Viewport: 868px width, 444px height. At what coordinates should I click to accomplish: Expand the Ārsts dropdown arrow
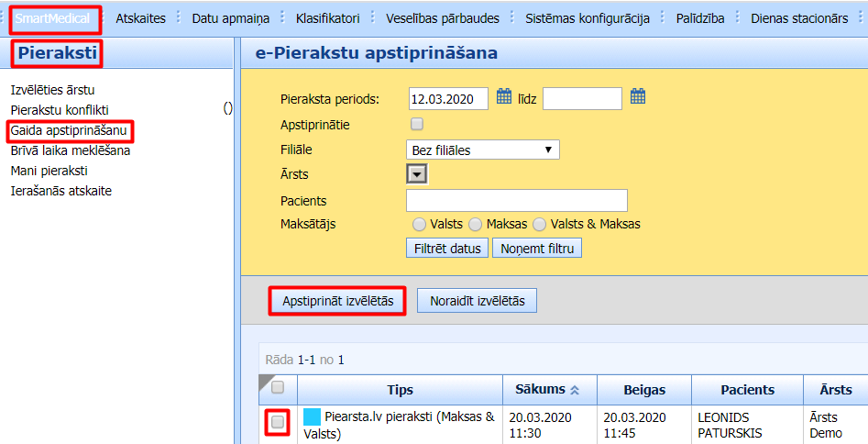(x=416, y=174)
